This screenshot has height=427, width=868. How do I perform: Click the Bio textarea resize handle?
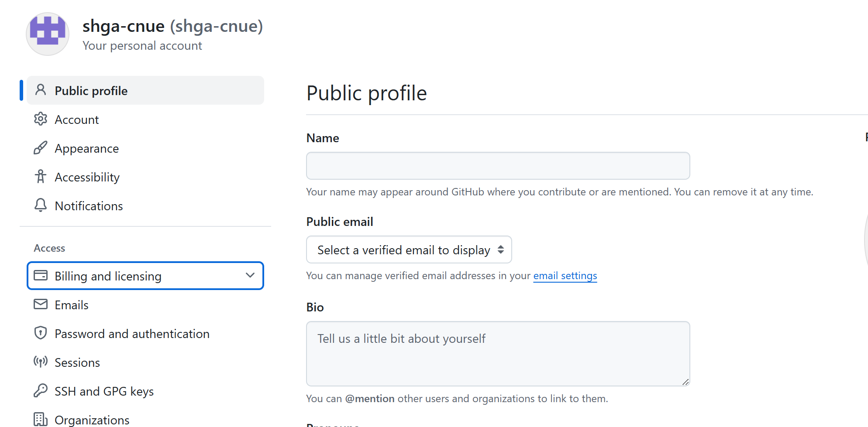[685, 382]
